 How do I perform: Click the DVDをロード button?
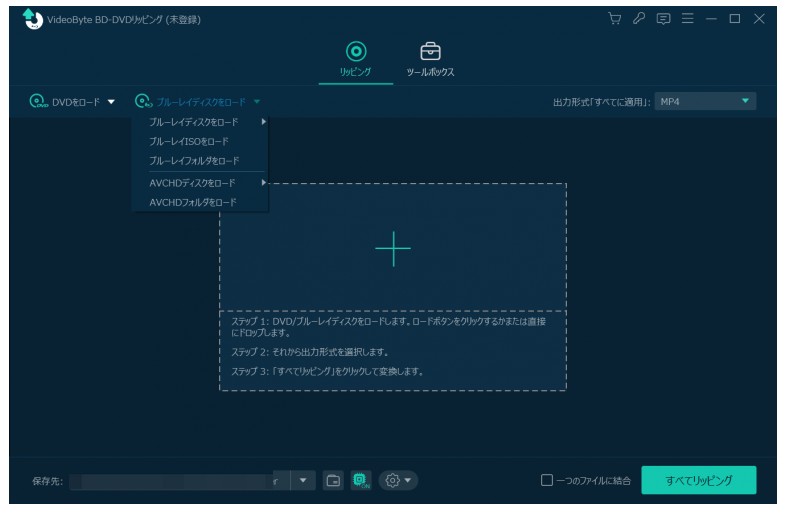click(65, 102)
